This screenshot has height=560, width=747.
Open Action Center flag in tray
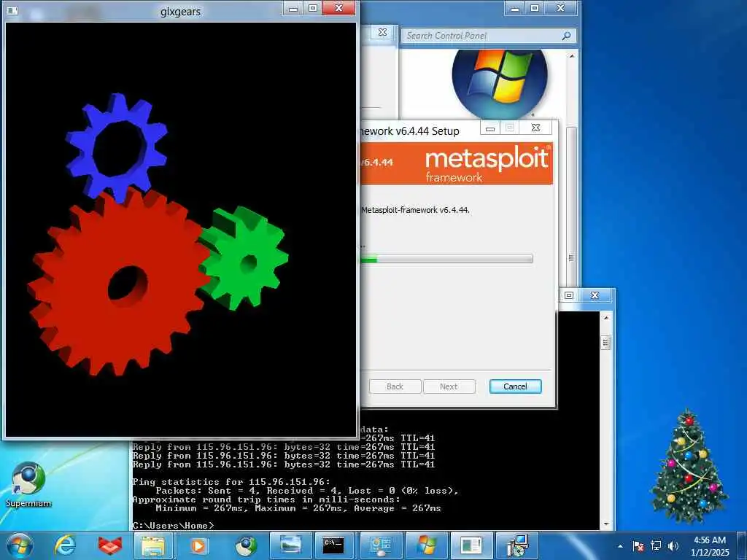[638, 546]
